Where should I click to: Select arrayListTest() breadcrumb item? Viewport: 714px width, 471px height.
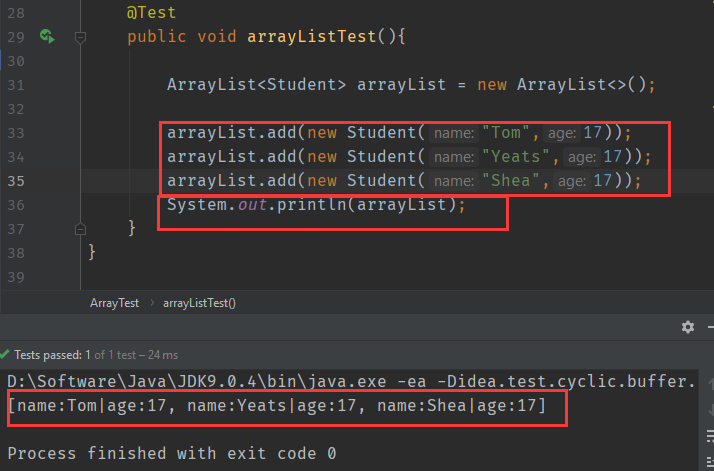click(x=199, y=303)
